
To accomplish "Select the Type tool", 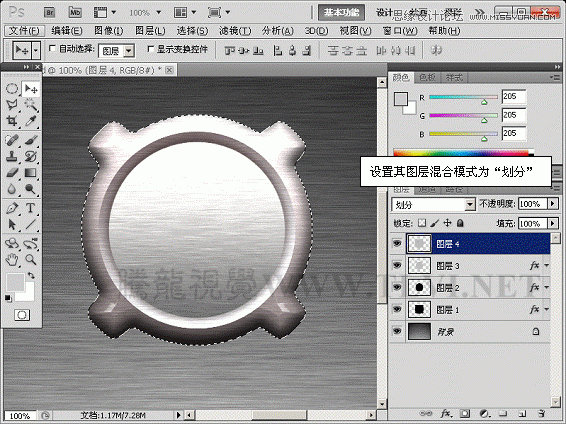I will [31, 208].
